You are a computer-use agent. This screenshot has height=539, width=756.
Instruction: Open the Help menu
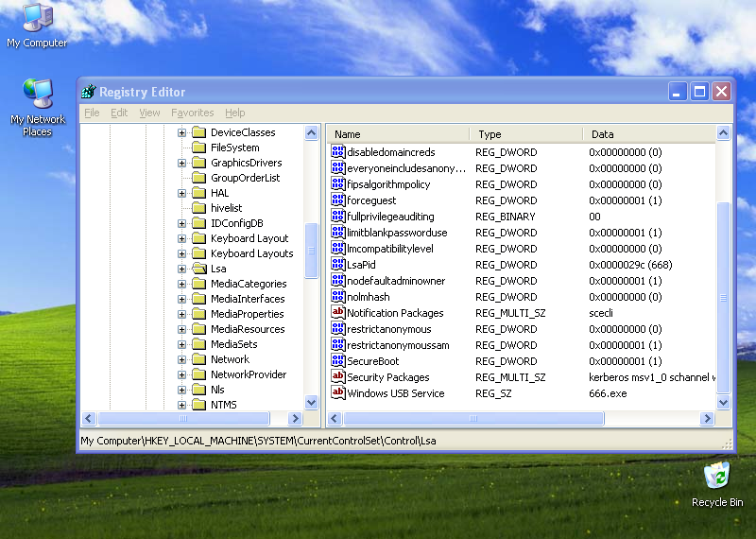234,113
